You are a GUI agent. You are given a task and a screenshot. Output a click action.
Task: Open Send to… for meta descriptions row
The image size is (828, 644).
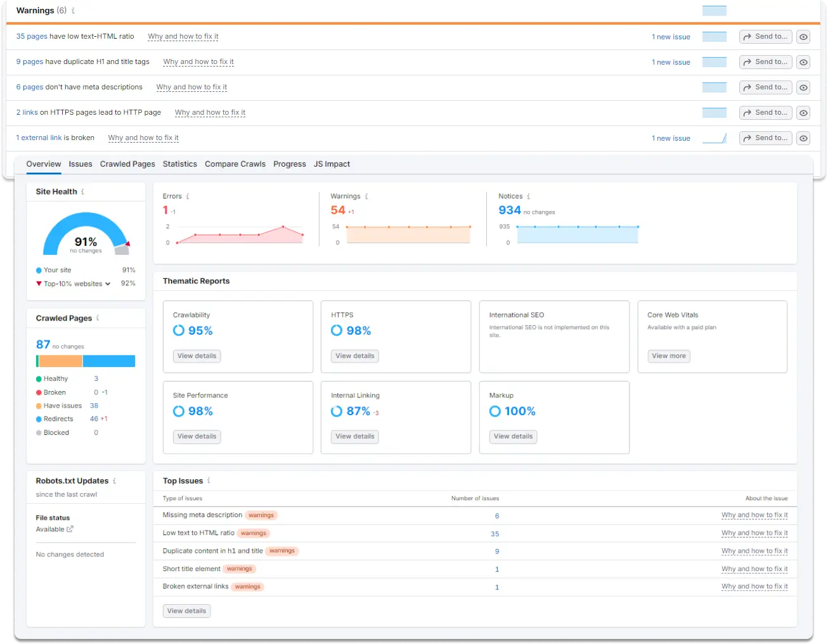tap(766, 87)
